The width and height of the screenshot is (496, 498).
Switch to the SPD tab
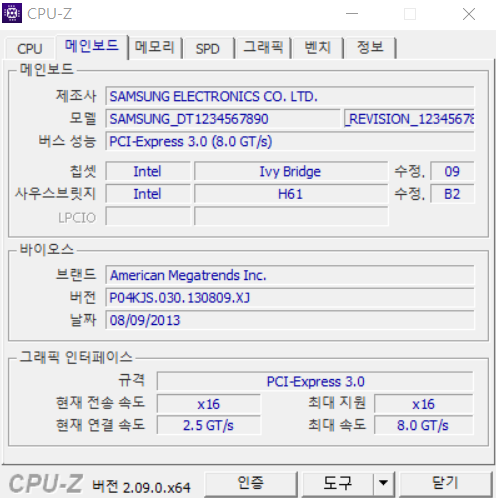(x=208, y=49)
